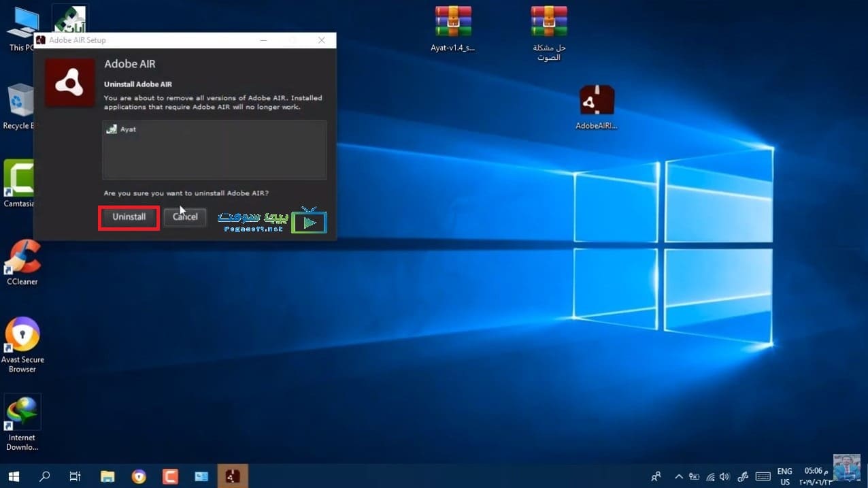868x488 pixels.
Task: Open taskbar search magnifier
Action: [45, 476]
